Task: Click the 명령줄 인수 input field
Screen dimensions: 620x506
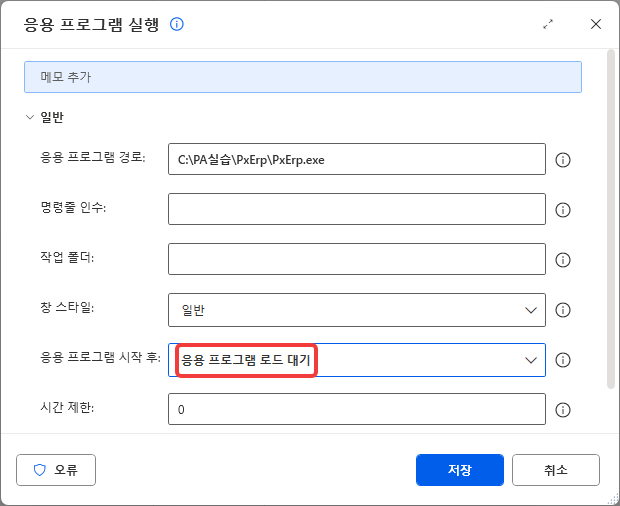Action: [357, 209]
